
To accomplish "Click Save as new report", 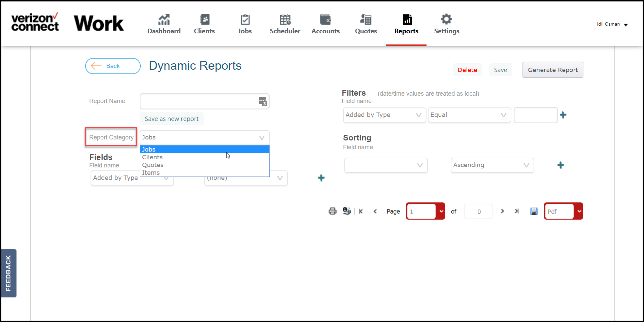I will point(172,119).
